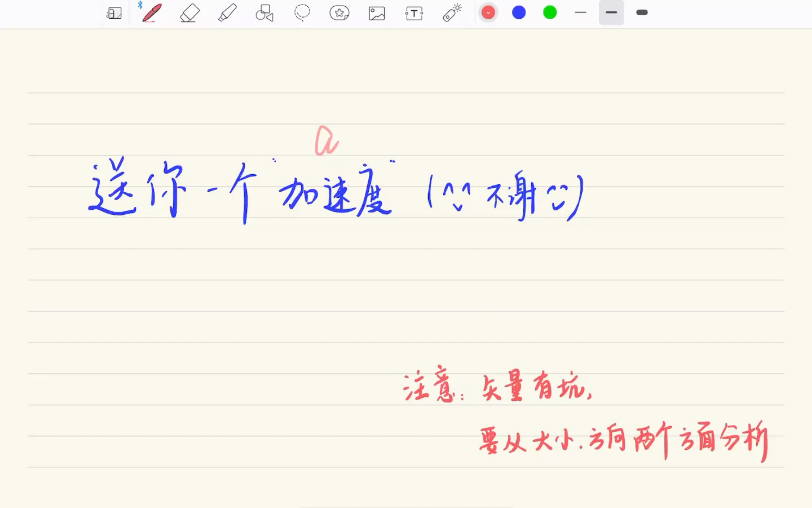Select the thickest stroke width

click(642, 13)
